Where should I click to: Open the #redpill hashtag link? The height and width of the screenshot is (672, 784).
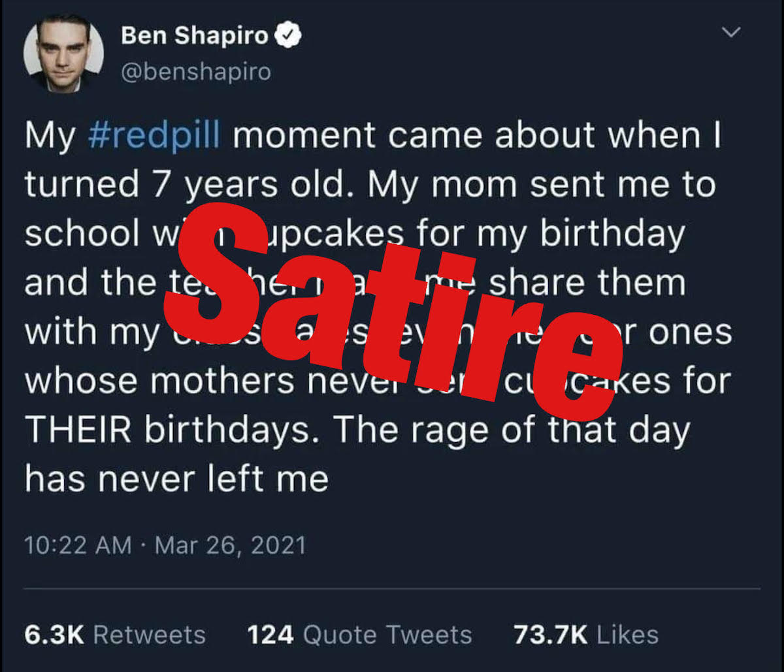154,135
